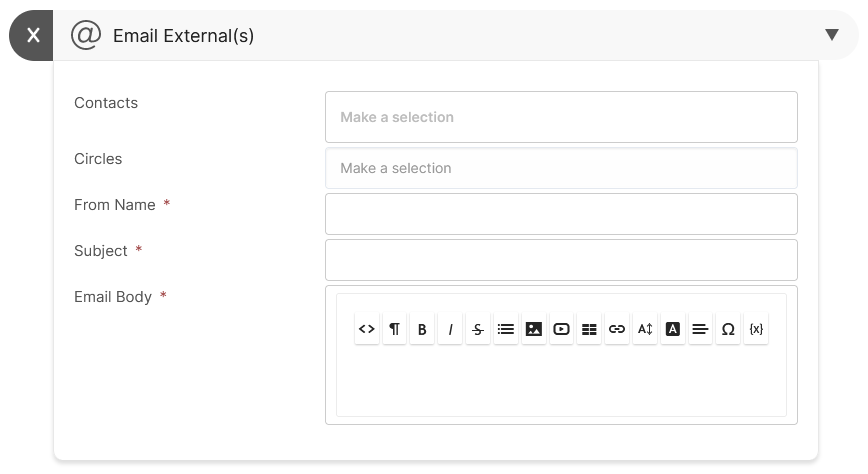Insert a hyperlink in the editor
This screenshot has height=474, width=868.
point(617,329)
